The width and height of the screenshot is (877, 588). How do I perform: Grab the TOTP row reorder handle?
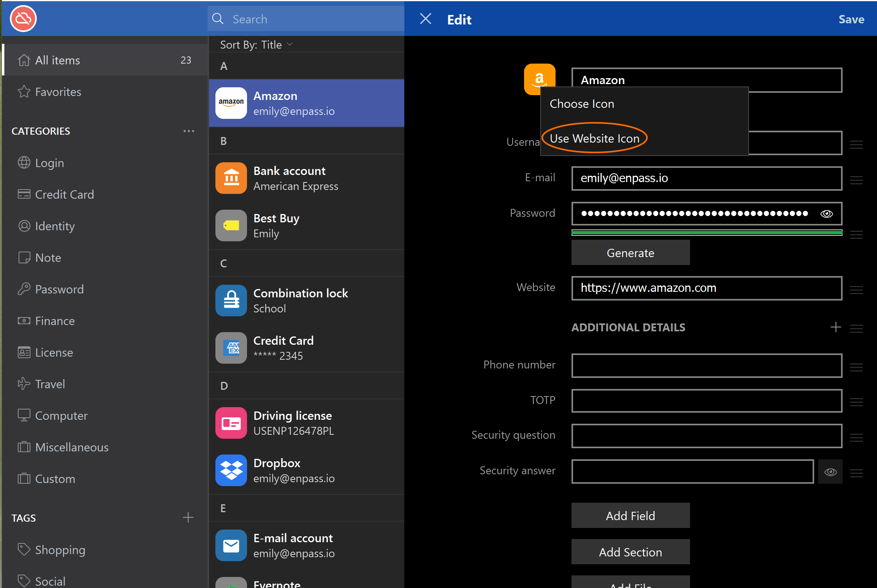(856, 402)
